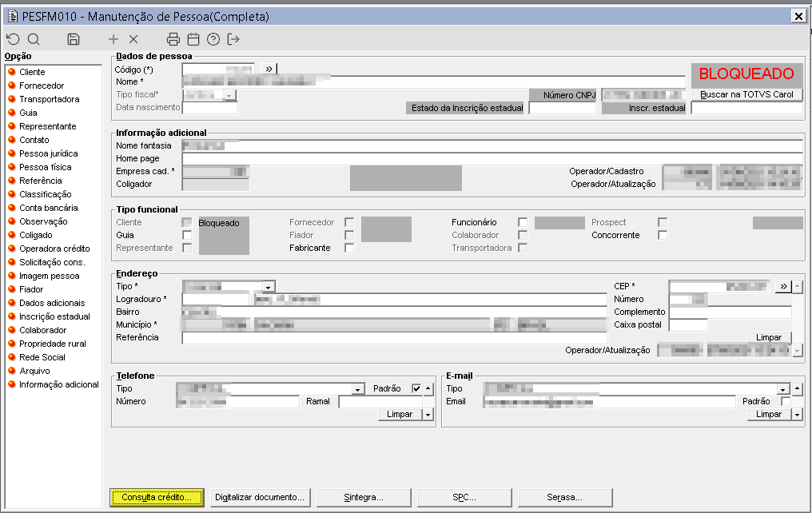
Task: Click the red bullet icon beside Conta bancária
Action: tap(12, 208)
